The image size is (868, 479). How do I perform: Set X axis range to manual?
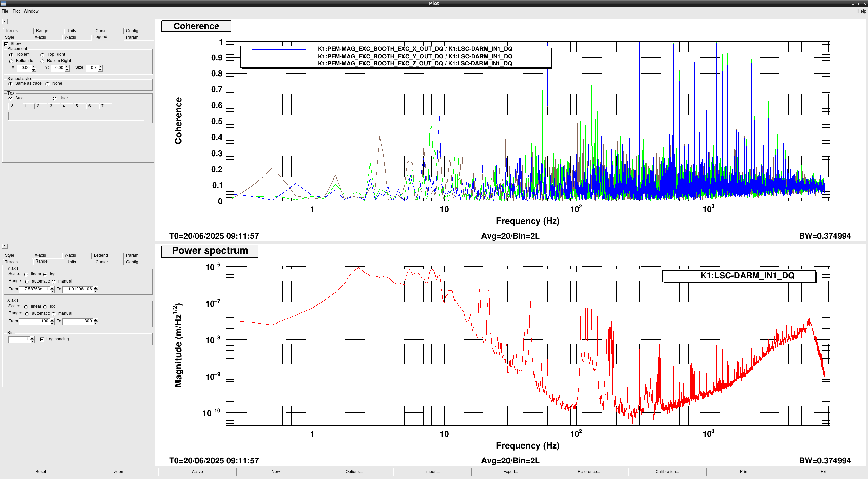pos(54,314)
